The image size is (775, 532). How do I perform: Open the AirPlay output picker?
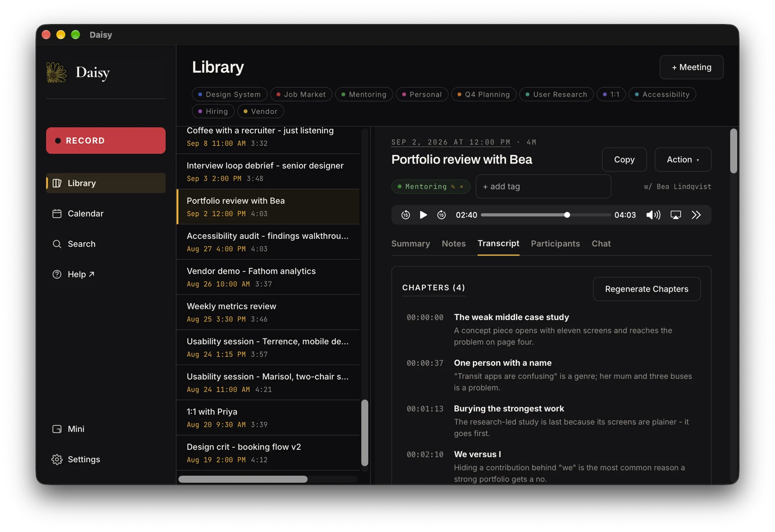676,215
